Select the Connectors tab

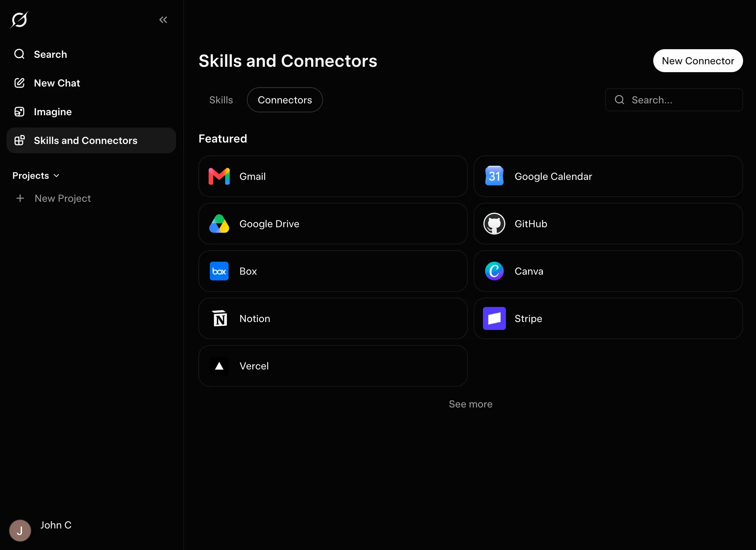285,100
